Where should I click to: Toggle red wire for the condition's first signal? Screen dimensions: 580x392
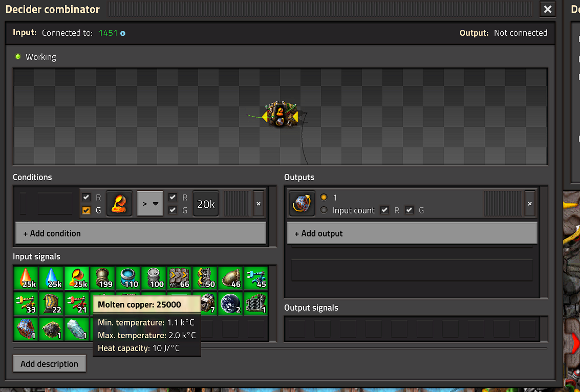pyautogui.click(x=86, y=197)
